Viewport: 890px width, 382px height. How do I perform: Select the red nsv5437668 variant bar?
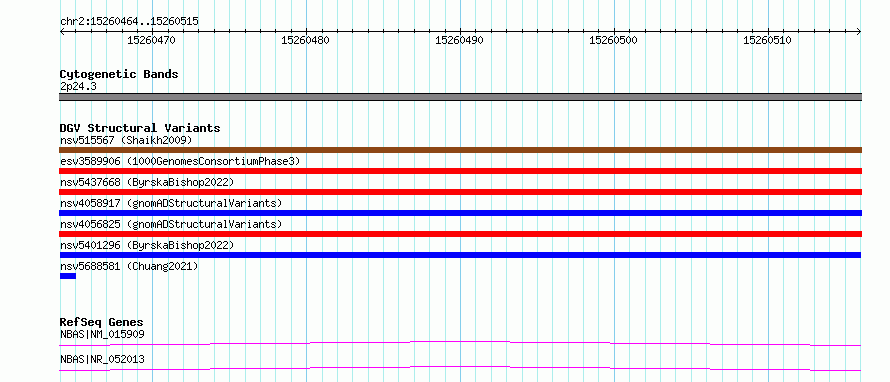(460, 192)
